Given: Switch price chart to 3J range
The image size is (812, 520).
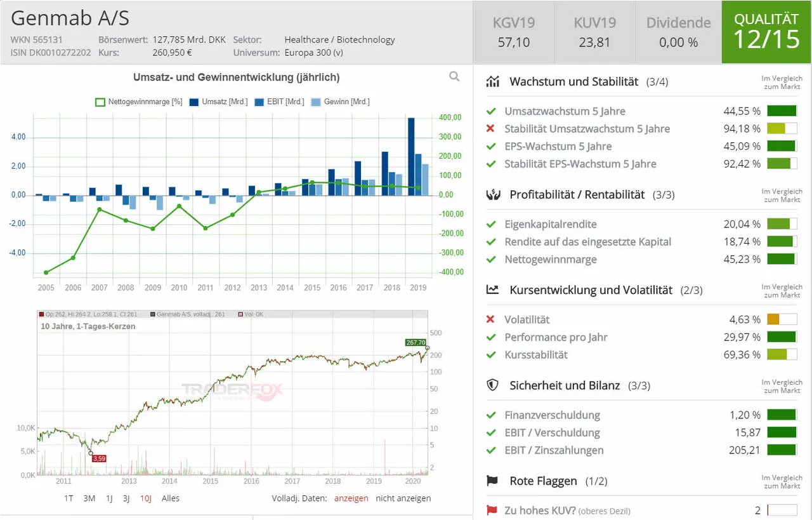Looking at the screenshot, I should [126, 498].
